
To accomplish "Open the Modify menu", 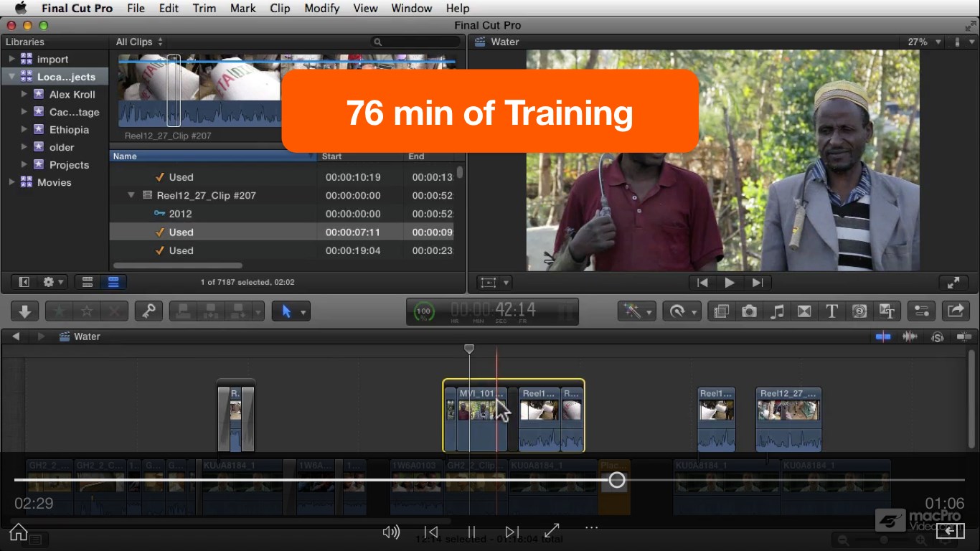I will (321, 8).
